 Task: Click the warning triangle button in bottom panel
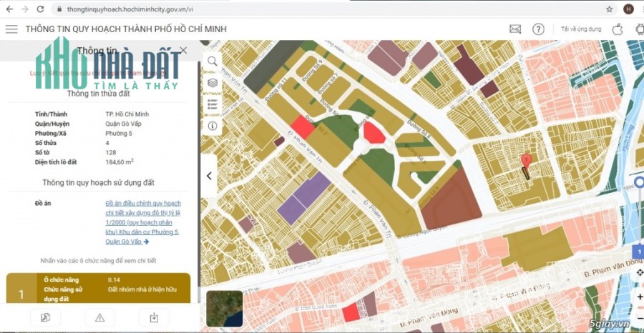99,318
